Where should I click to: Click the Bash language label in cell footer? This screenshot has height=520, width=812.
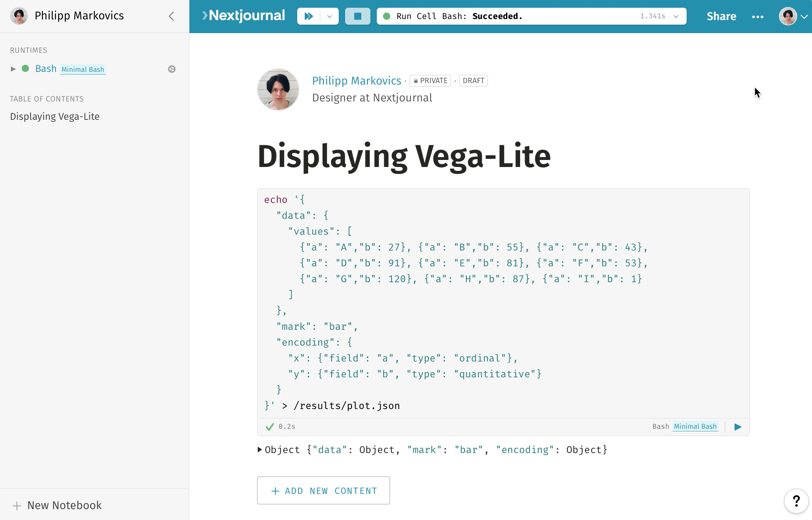click(661, 427)
